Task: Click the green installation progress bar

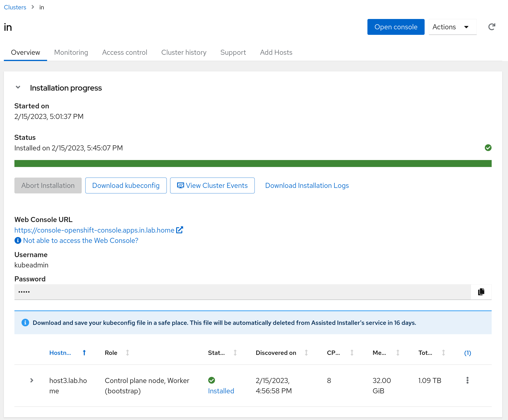Action: [253, 164]
